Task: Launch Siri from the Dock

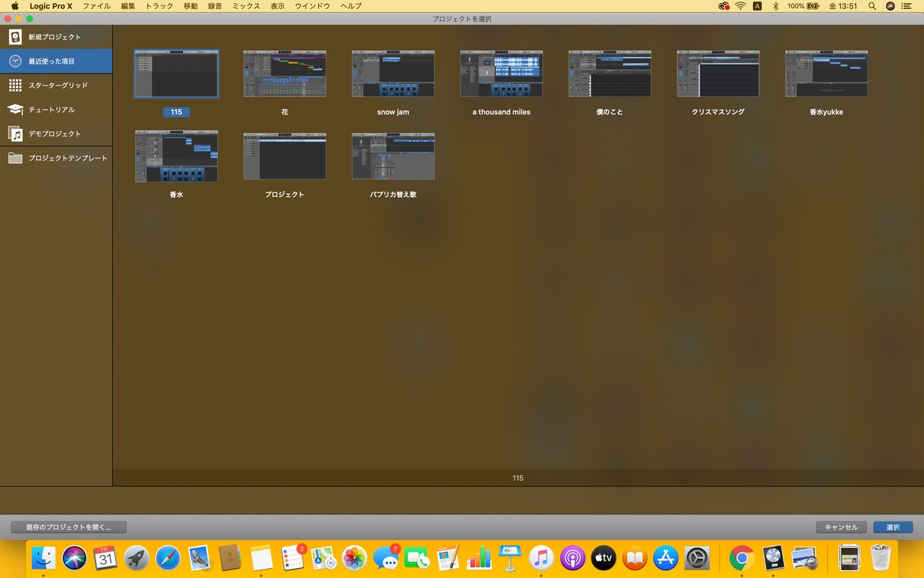Action: pos(75,558)
